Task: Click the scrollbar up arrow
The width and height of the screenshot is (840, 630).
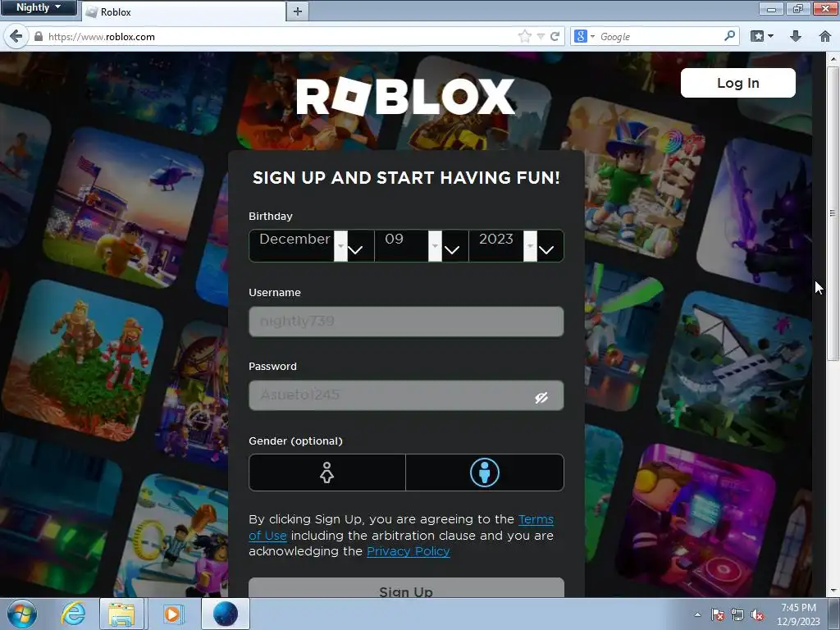Action: click(833, 58)
